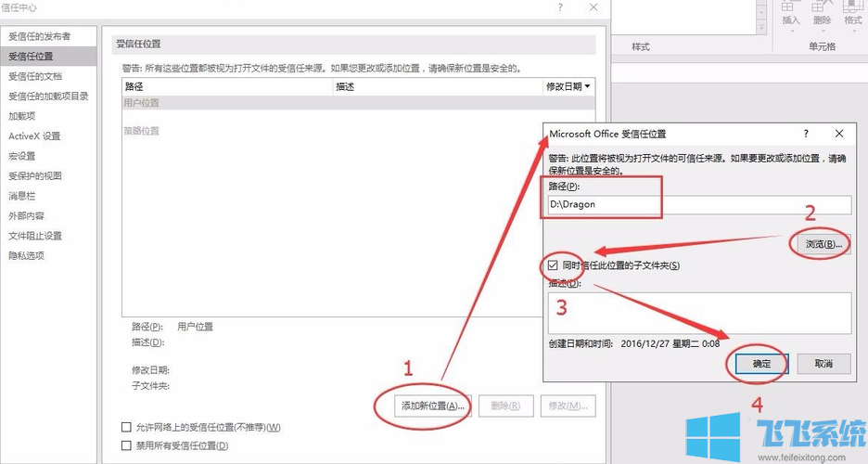
Task: Click help icon in Microsoft Office 受信任位置 dialog
Action: 806,134
